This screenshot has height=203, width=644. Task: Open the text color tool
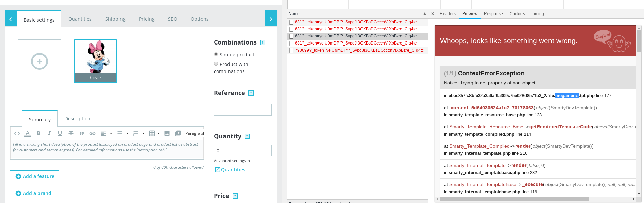(x=28, y=133)
